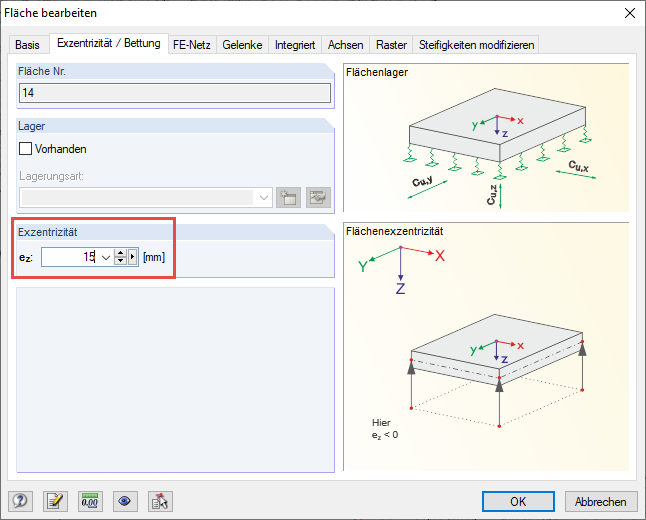Open the Integriert tab

[295, 45]
